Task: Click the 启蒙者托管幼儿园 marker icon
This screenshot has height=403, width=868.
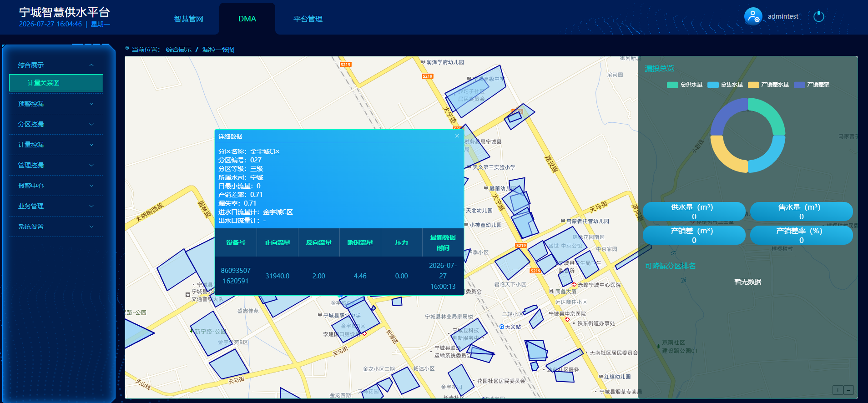Action: point(563,221)
